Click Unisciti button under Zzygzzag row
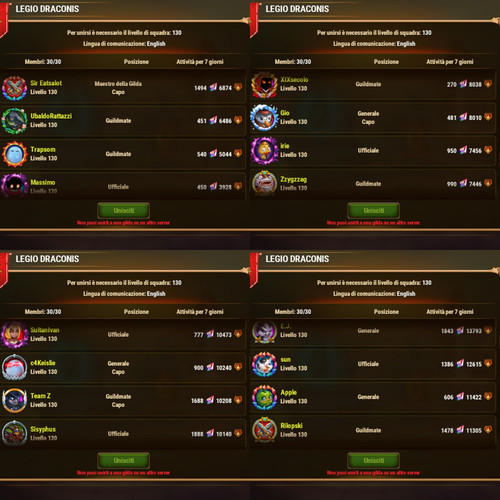Screen dimensions: 500x500 tap(374, 211)
